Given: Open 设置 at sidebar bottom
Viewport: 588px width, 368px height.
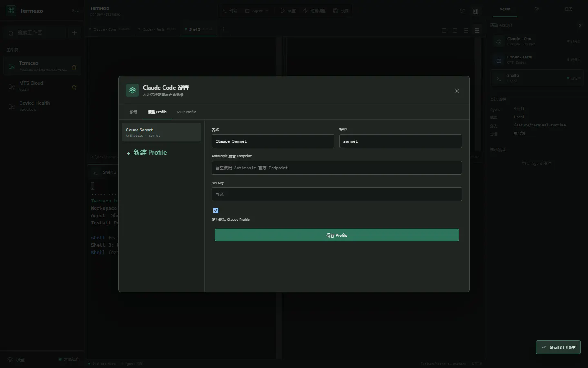Looking at the screenshot, I should (x=16, y=359).
